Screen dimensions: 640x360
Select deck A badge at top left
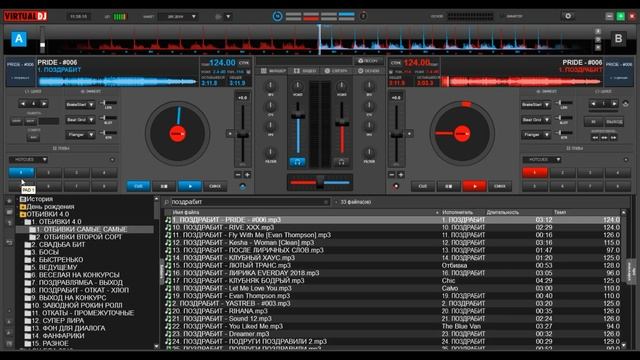coord(19,39)
